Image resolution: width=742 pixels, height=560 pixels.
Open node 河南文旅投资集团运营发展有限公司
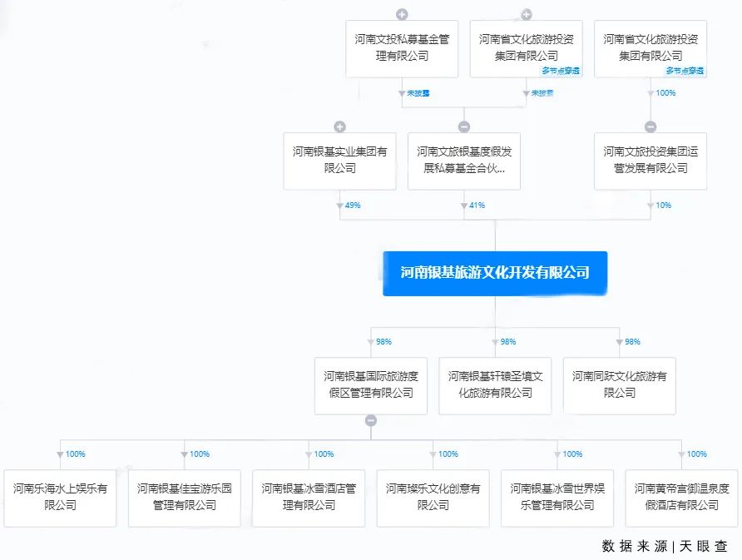click(650, 161)
